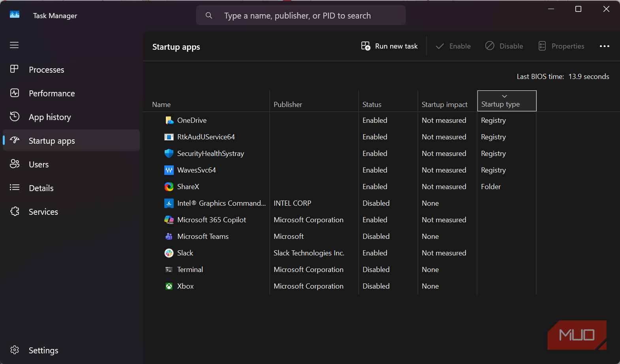This screenshot has width=620, height=364.
Task: Click the Folder startup type cell
Action: tap(491, 187)
